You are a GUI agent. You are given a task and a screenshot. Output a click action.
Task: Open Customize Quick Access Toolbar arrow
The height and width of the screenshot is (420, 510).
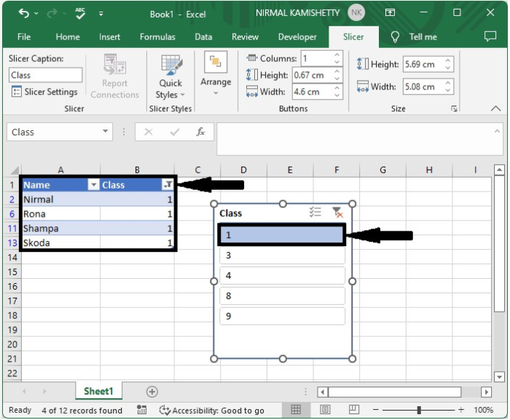click(101, 14)
